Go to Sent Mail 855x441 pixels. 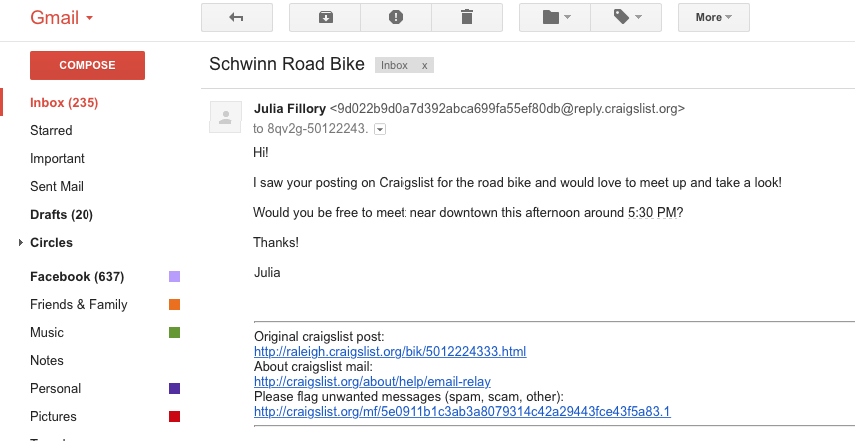(x=57, y=186)
